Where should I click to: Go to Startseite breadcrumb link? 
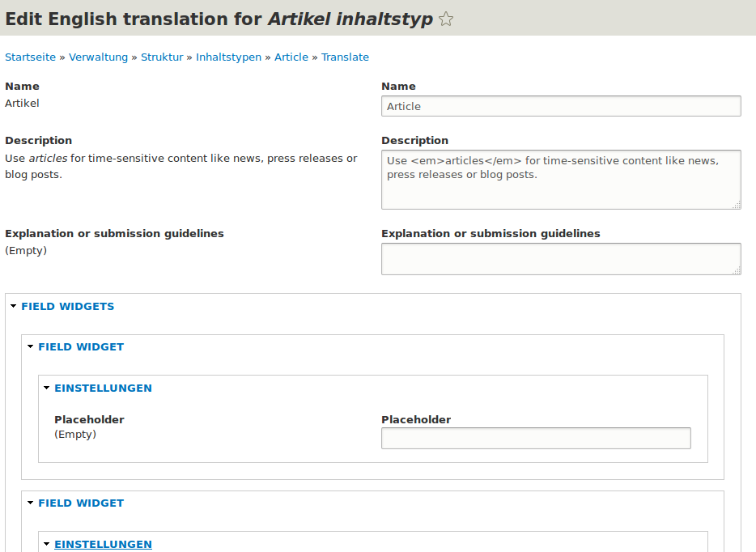click(x=31, y=57)
